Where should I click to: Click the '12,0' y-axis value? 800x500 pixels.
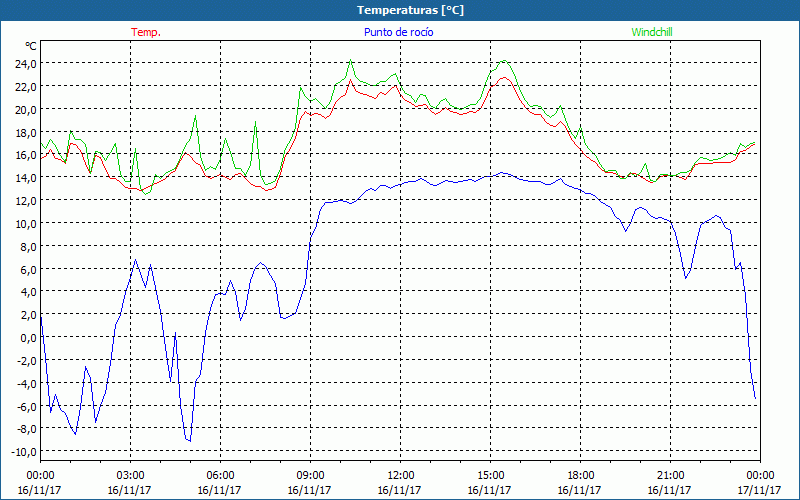click(26, 201)
